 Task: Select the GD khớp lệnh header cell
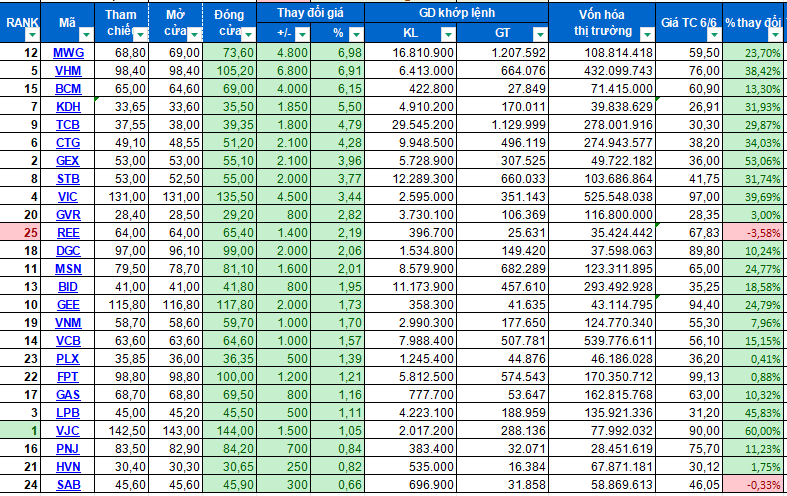point(457,13)
